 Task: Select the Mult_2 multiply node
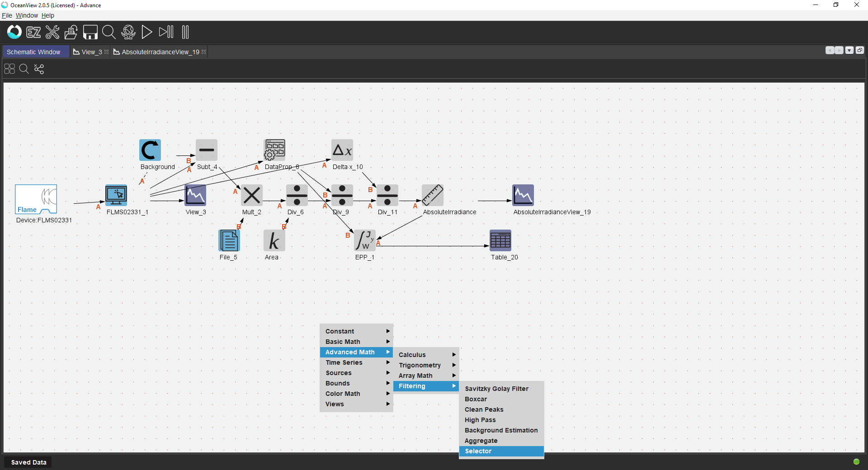tap(251, 195)
